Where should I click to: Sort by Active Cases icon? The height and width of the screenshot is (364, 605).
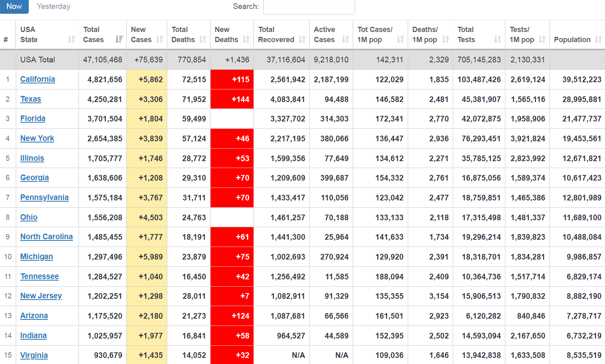pos(345,39)
